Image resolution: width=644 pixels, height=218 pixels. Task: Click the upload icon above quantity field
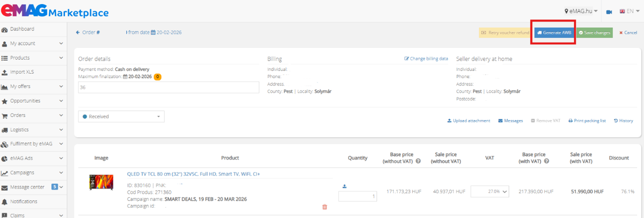[345, 186]
